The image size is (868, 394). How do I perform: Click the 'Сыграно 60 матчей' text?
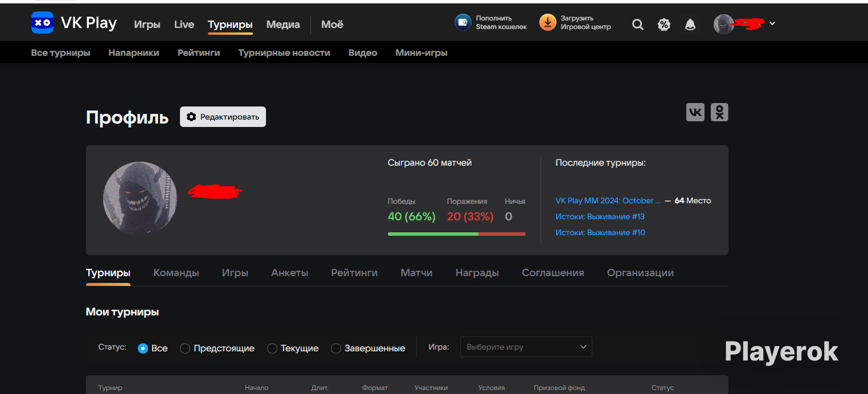(x=429, y=163)
